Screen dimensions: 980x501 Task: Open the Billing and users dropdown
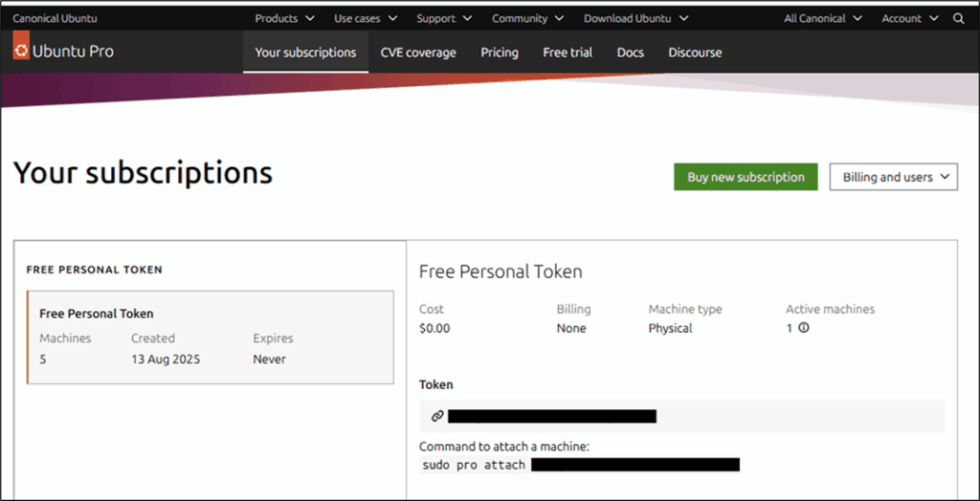click(893, 177)
